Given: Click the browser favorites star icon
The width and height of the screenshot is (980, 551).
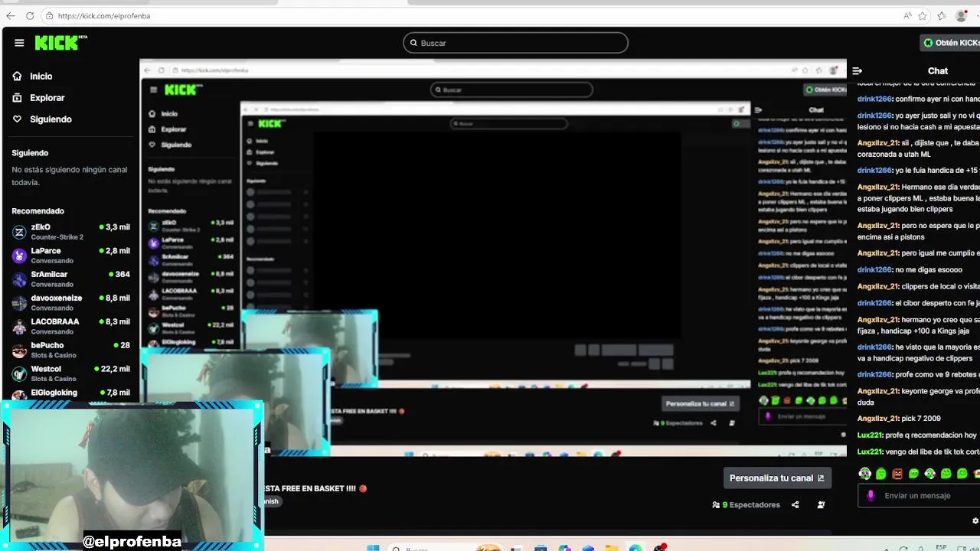Looking at the screenshot, I should (923, 15).
